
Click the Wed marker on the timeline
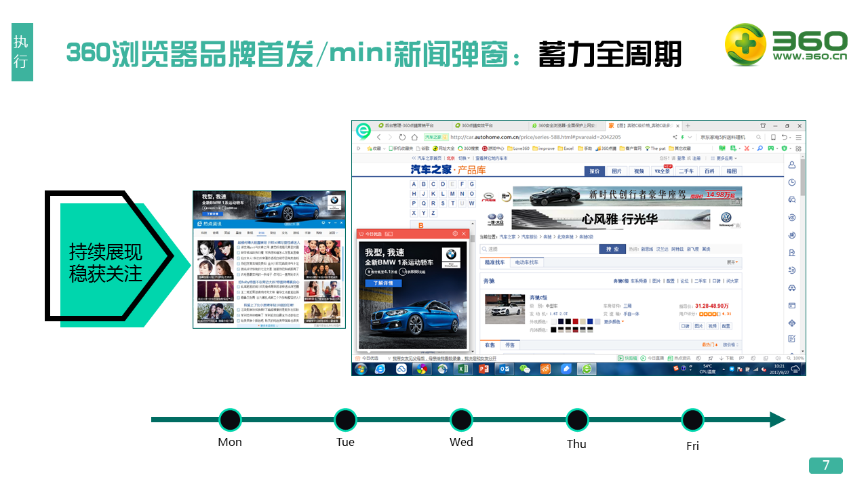pos(461,420)
